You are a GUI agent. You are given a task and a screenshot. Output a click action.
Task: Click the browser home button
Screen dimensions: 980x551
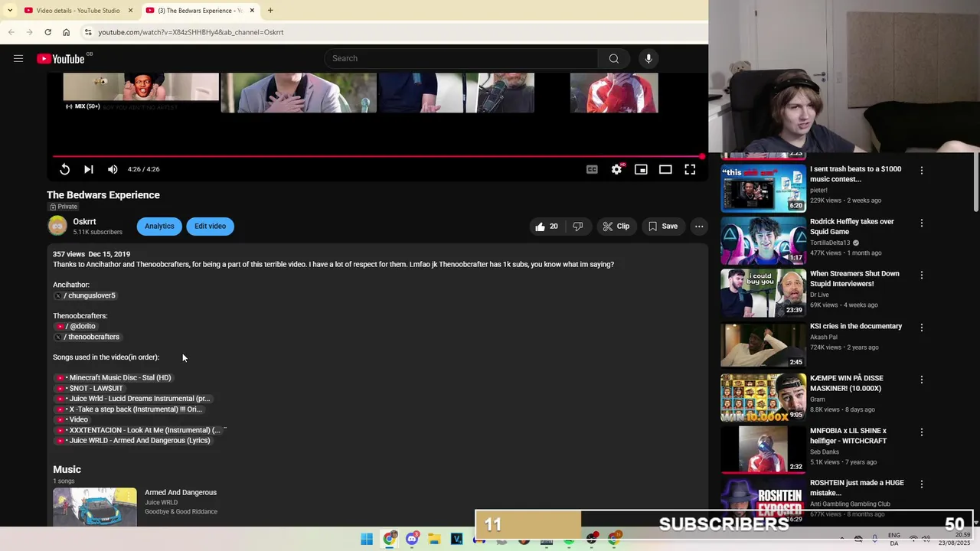tap(66, 32)
